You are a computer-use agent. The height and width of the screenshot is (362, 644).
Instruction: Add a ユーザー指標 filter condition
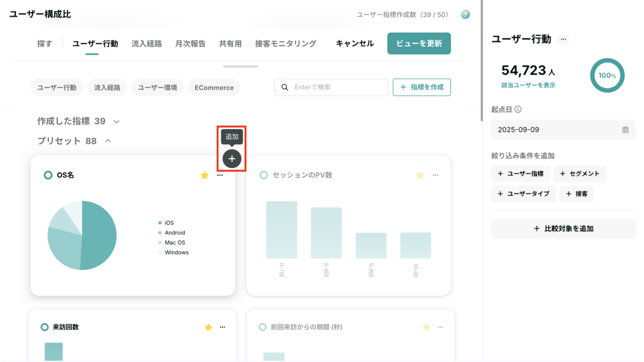[520, 174]
